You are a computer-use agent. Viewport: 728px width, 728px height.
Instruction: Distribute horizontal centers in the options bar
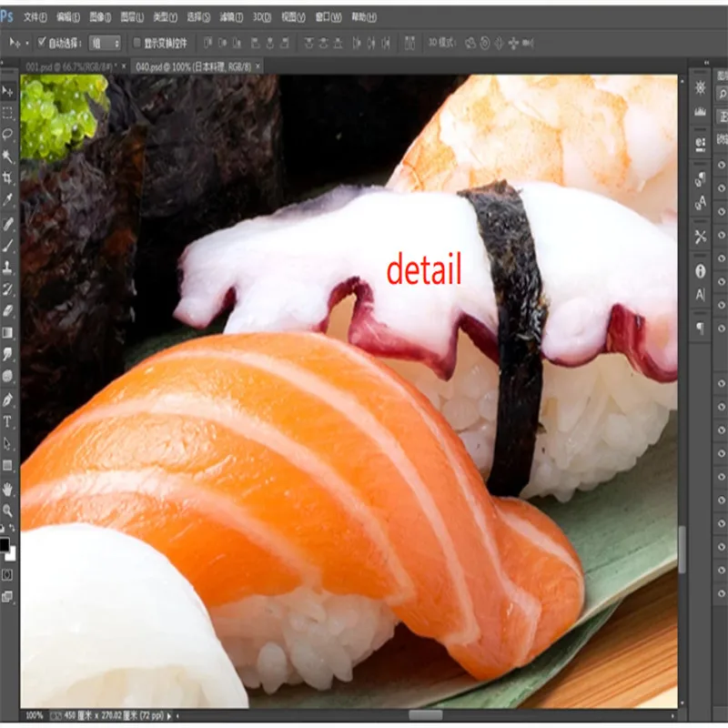pyautogui.click(x=371, y=43)
